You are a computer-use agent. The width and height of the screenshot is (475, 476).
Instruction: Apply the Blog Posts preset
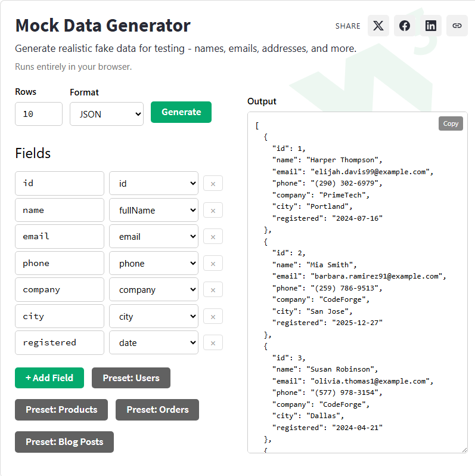[x=64, y=442]
